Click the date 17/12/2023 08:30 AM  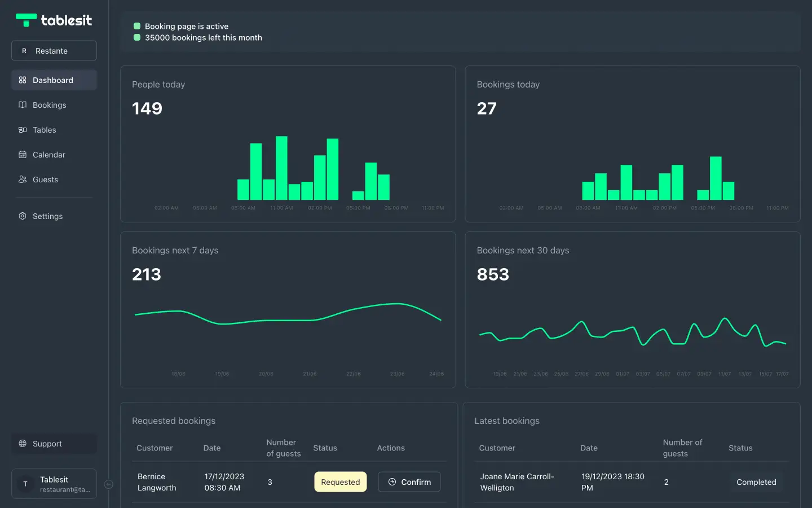coord(224,482)
